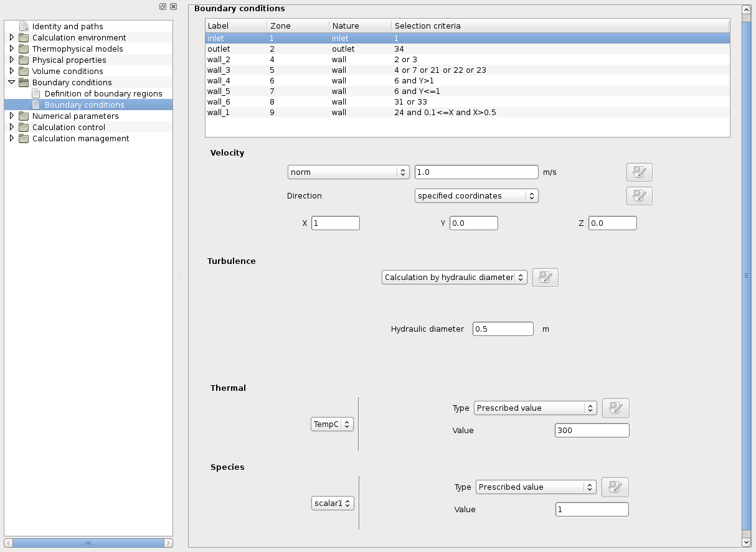The image size is (756, 552).
Task: Click the Hydraulic diameter input field
Action: tap(503, 329)
